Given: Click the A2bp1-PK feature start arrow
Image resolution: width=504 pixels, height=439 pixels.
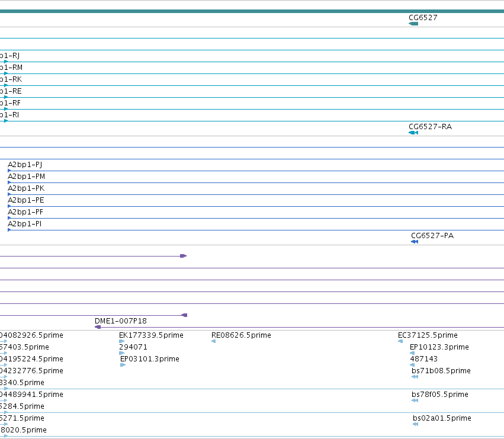Looking at the screenshot, I should click(x=9, y=194).
